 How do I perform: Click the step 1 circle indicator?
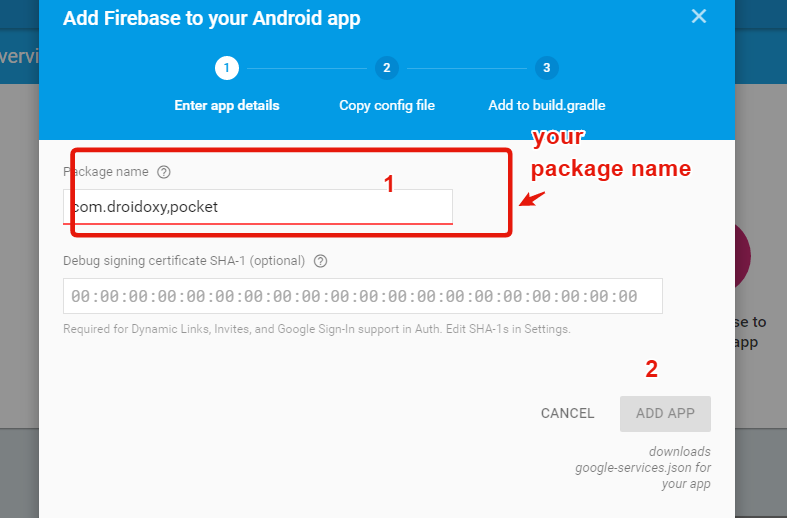click(226, 68)
